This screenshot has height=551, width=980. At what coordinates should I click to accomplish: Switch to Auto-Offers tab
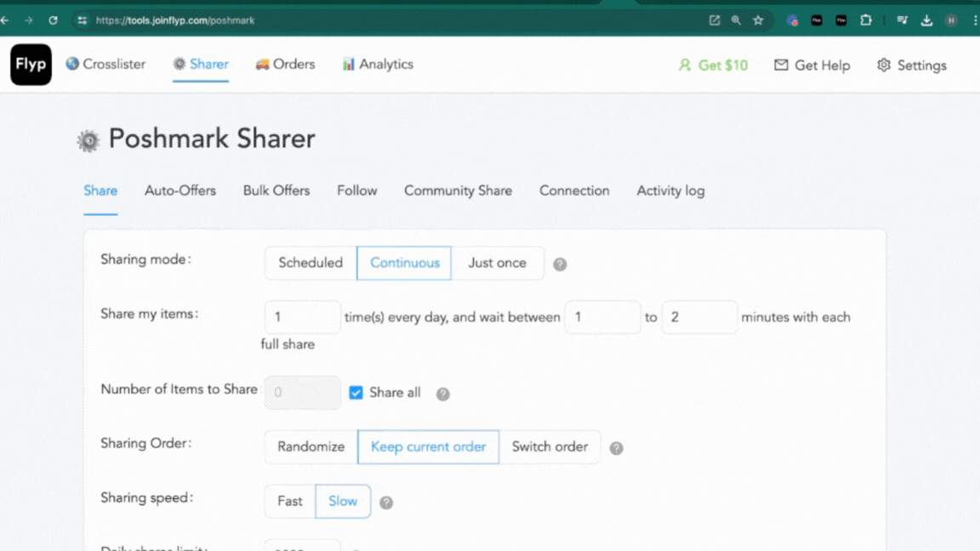(180, 191)
